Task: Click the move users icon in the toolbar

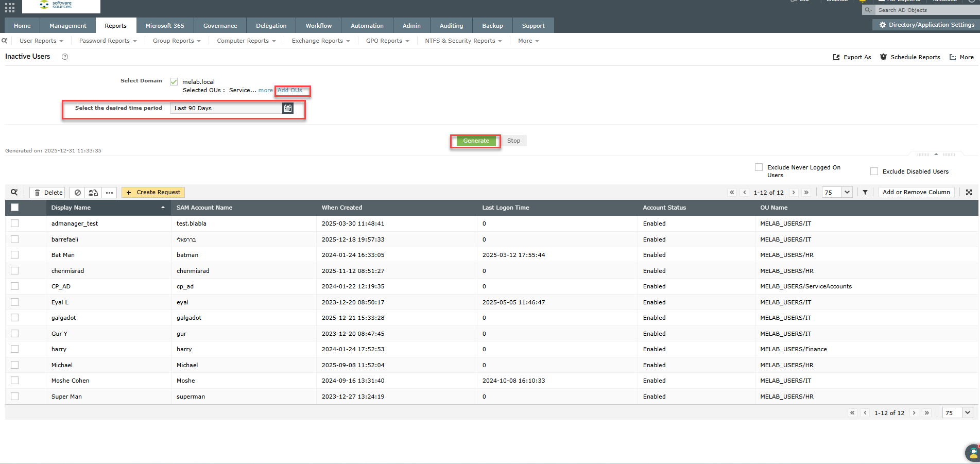Action: (93, 193)
